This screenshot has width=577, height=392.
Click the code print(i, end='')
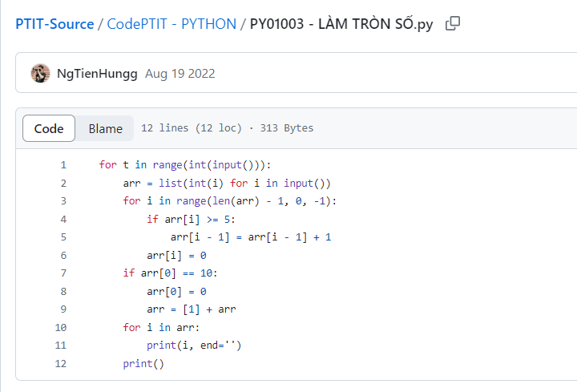pyautogui.click(x=194, y=346)
